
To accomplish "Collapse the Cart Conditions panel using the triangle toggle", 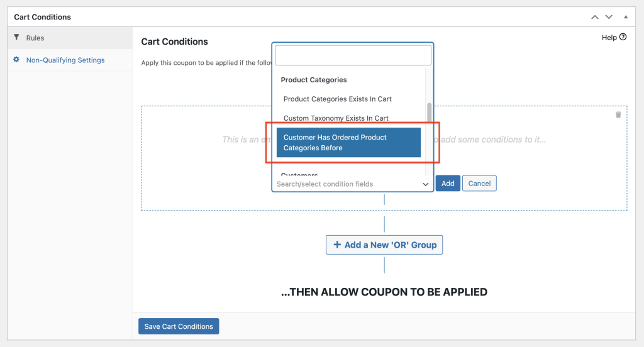I will click(626, 17).
